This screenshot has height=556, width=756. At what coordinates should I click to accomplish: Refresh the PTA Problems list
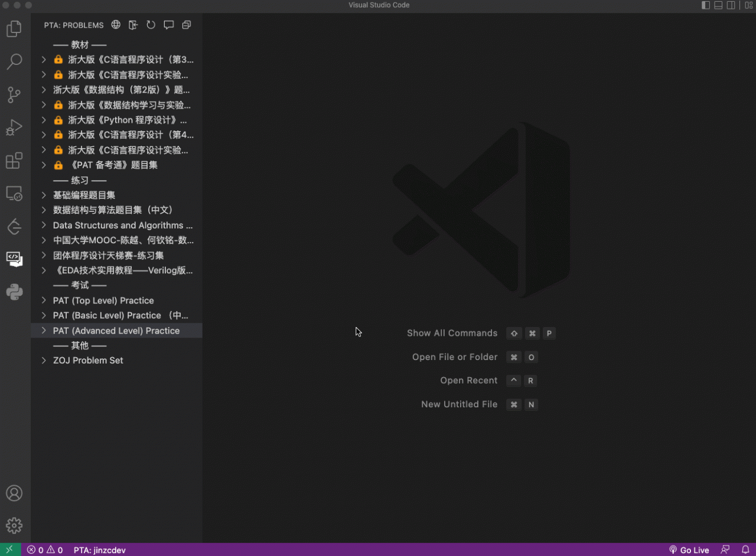(151, 25)
